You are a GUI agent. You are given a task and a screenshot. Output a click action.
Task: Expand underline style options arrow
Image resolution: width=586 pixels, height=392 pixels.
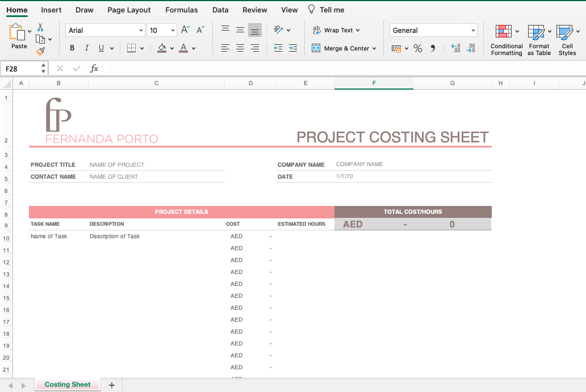coord(112,48)
